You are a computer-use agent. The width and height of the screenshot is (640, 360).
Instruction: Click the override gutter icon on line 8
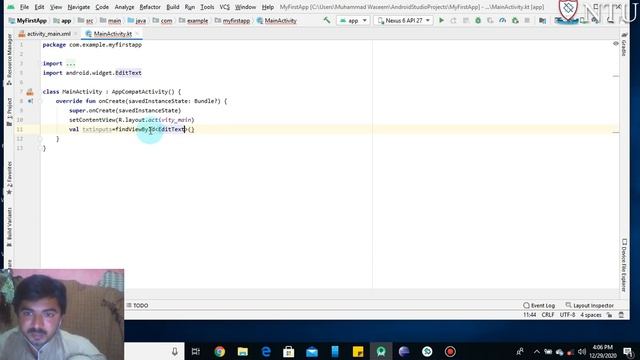coord(30,101)
